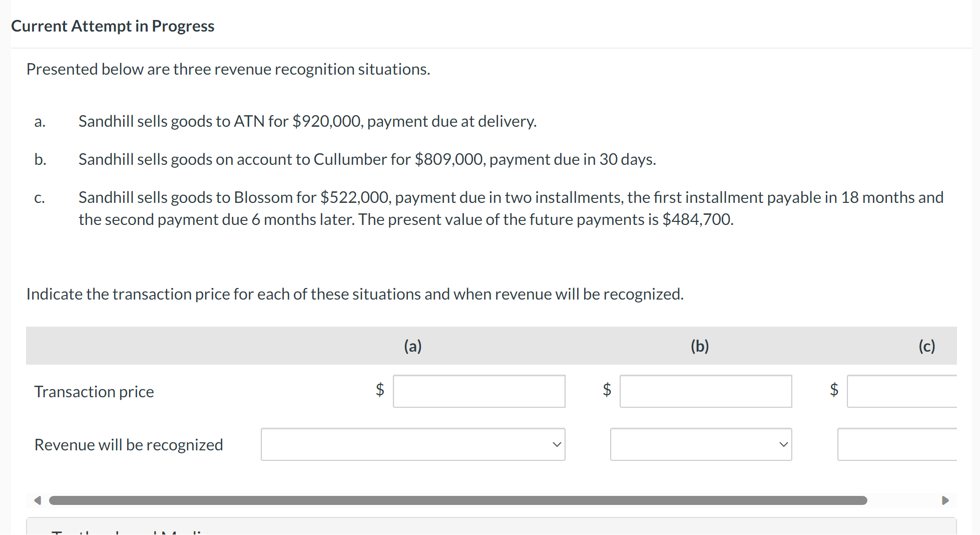Open the revenue recognition dropdown for column (b)

[x=700, y=444]
